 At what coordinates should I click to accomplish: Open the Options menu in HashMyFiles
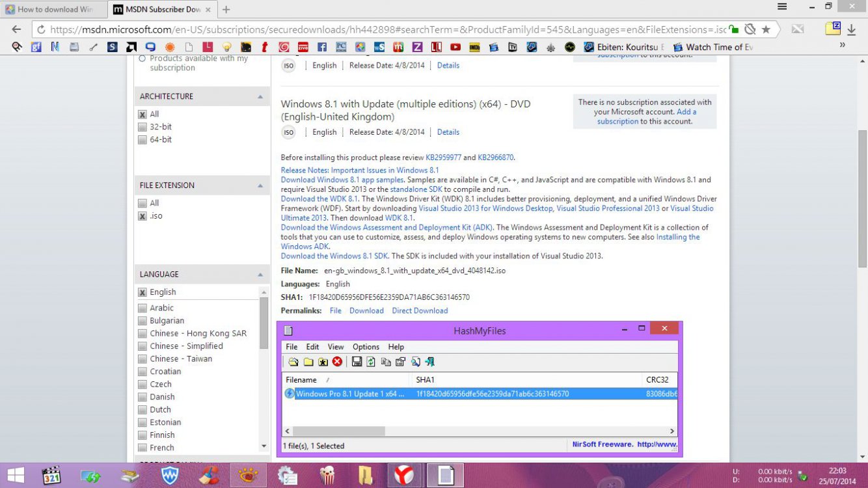pyautogui.click(x=366, y=346)
